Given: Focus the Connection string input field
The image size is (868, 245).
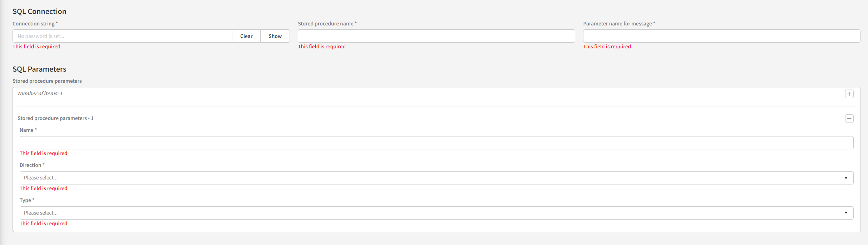Looking at the screenshot, I should 122,36.
